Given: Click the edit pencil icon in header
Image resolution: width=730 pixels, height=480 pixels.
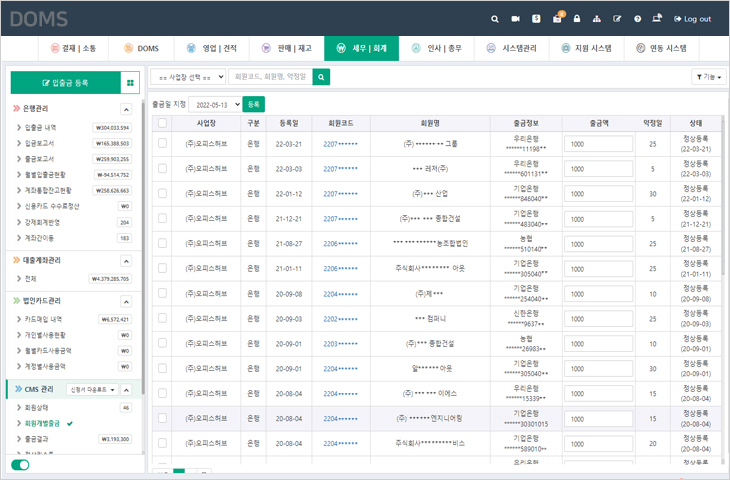Looking at the screenshot, I should click(x=617, y=19).
